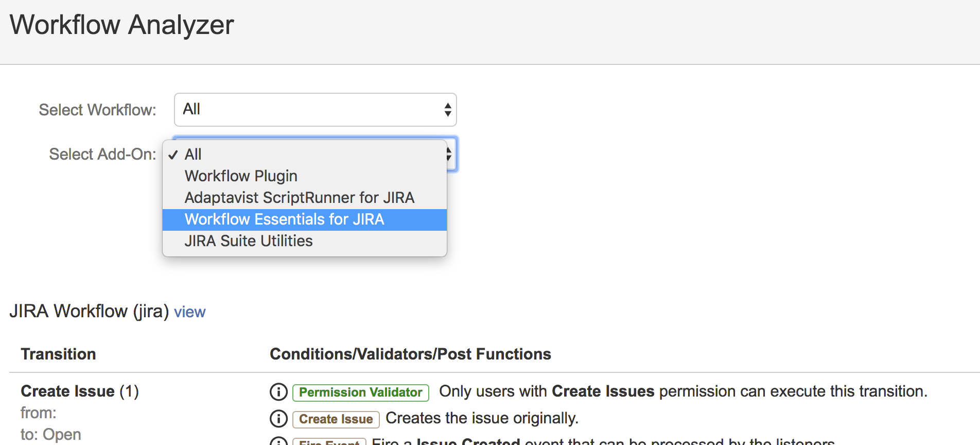The height and width of the screenshot is (445, 980).
Task: Open the Select Workflow dropdown
Action: click(x=315, y=110)
